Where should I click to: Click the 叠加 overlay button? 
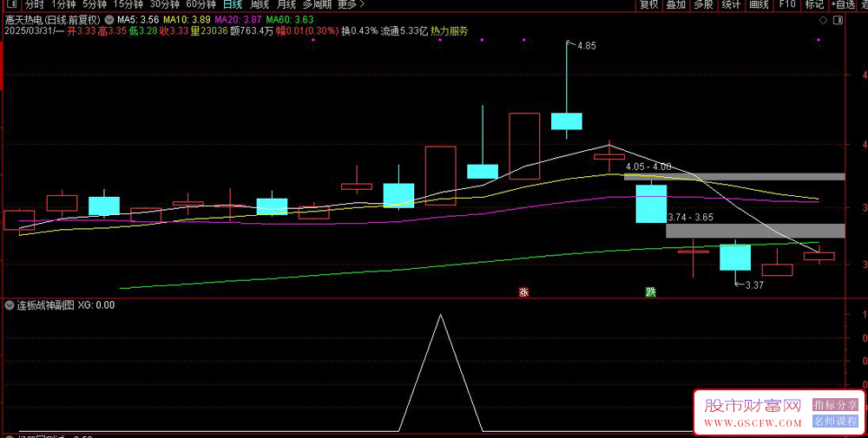pyautogui.click(x=676, y=4)
